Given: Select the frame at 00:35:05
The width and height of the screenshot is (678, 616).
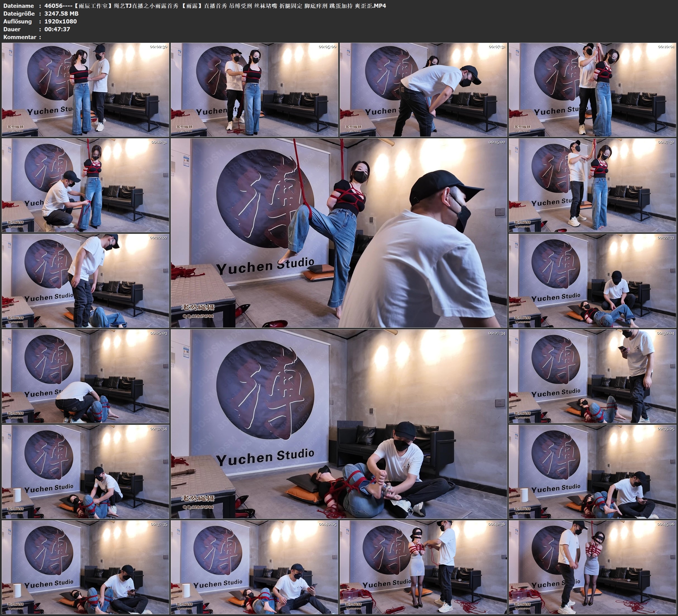Looking at the screenshot, I should point(592,472).
